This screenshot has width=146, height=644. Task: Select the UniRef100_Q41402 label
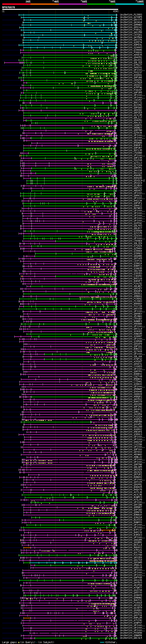[x=131, y=60]
